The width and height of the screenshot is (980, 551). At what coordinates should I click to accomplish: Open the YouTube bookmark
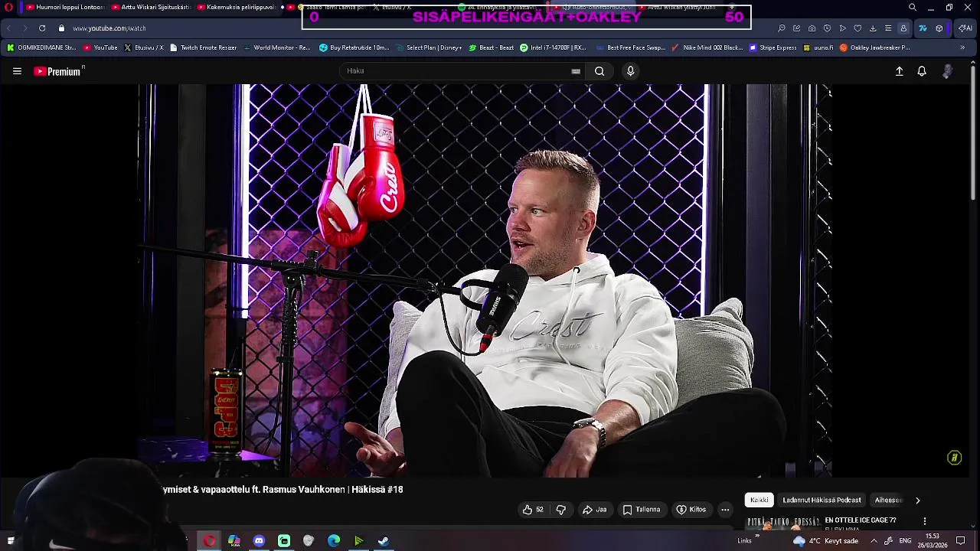pos(100,47)
